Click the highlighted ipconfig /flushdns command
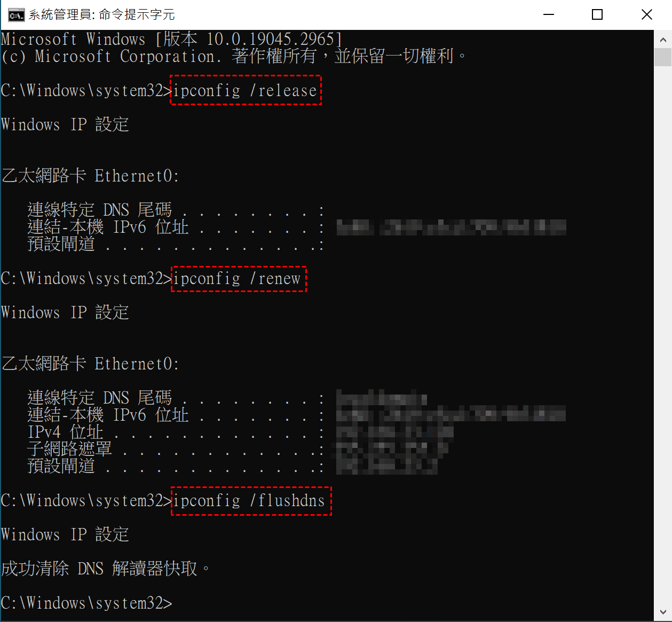Screen dimensions: 672x622 [x=251, y=501]
